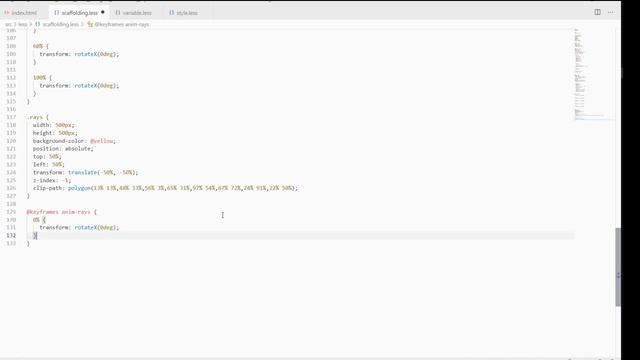Switch to the index.html tab

pyautogui.click(x=24, y=13)
